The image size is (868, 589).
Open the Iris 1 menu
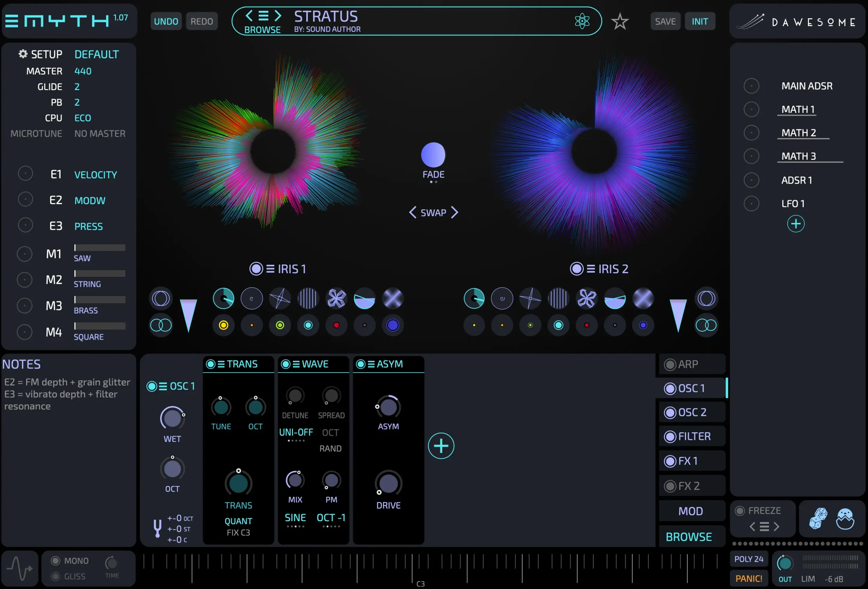tap(271, 269)
